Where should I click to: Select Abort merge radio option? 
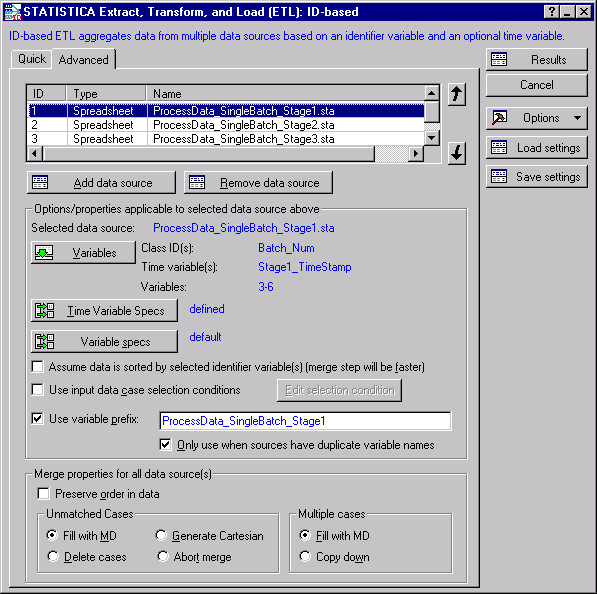pyautogui.click(x=163, y=557)
